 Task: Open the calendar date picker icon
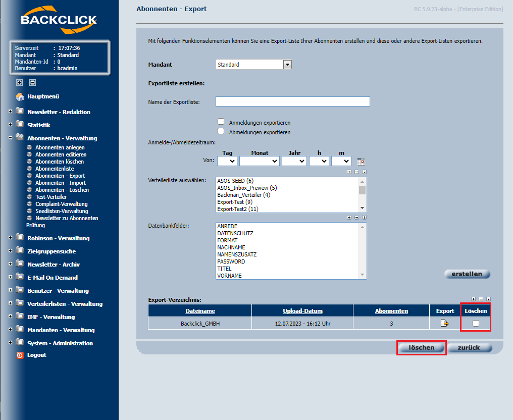tap(361, 162)
